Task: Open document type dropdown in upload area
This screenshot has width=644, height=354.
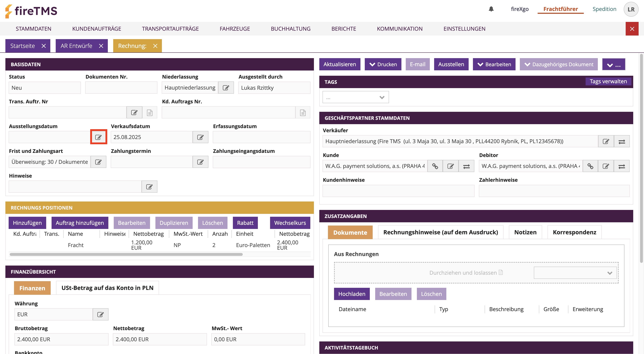Action: pyautogui.click(x=575, y=273)
